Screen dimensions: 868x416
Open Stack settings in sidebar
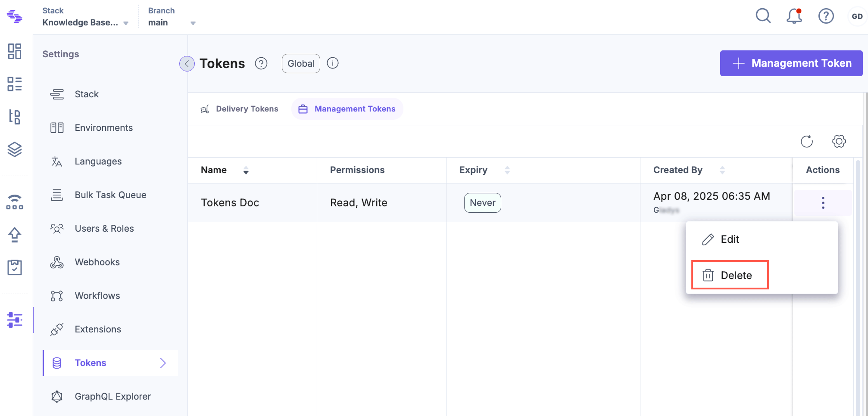point(110,94)
